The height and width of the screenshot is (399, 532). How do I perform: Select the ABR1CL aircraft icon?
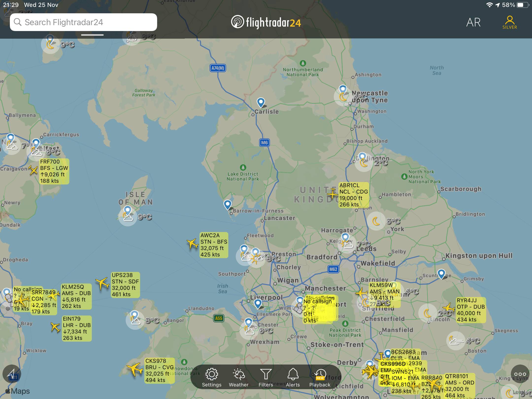(x=332, y=194)
